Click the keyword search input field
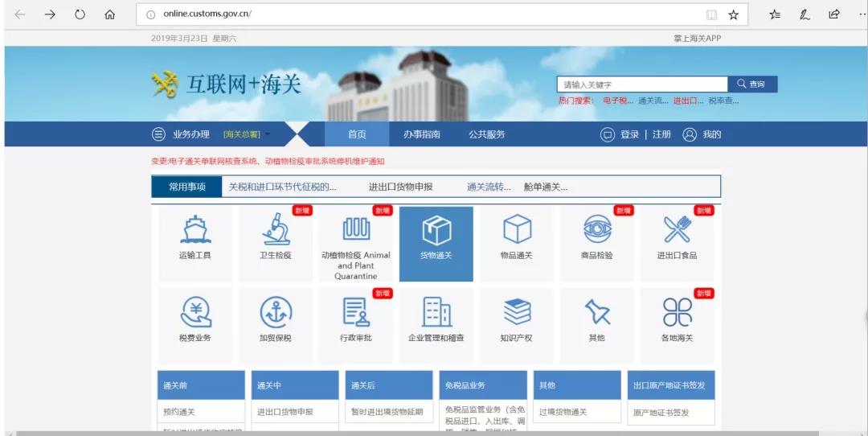 tap(641, 84)
